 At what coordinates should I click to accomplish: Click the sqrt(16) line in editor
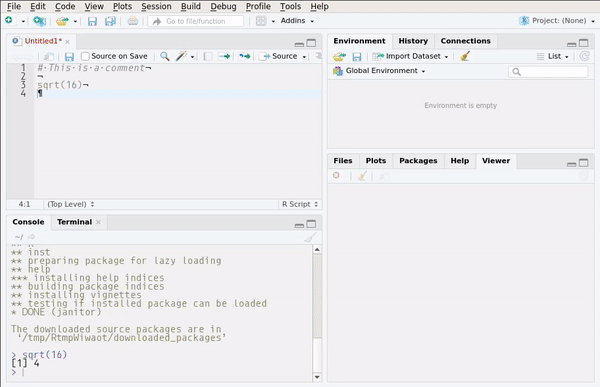pyautogui.click(x=63, y=85)
